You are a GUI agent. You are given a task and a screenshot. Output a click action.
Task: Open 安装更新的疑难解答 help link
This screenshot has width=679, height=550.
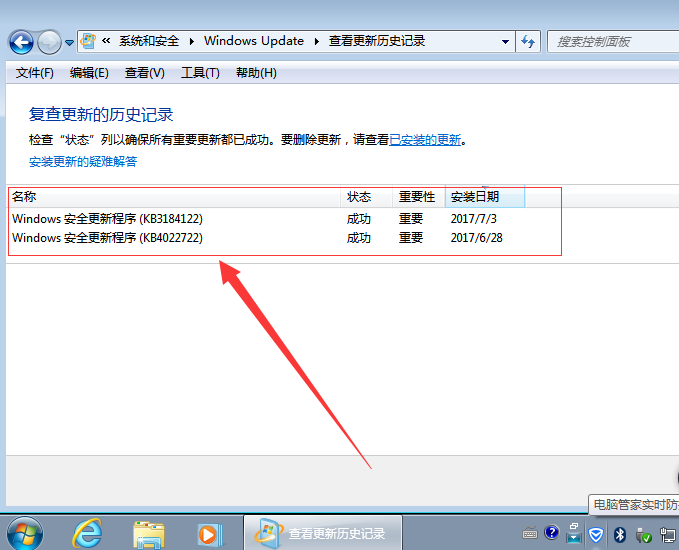click(x=83, y=162)
